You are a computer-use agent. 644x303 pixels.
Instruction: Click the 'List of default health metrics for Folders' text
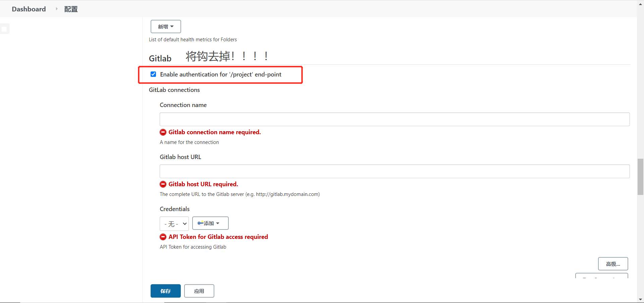(x=193, y=40)
